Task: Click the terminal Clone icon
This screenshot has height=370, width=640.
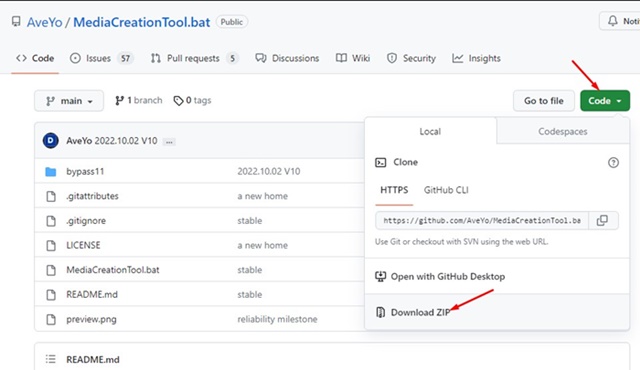Action: tap(380, 162)
